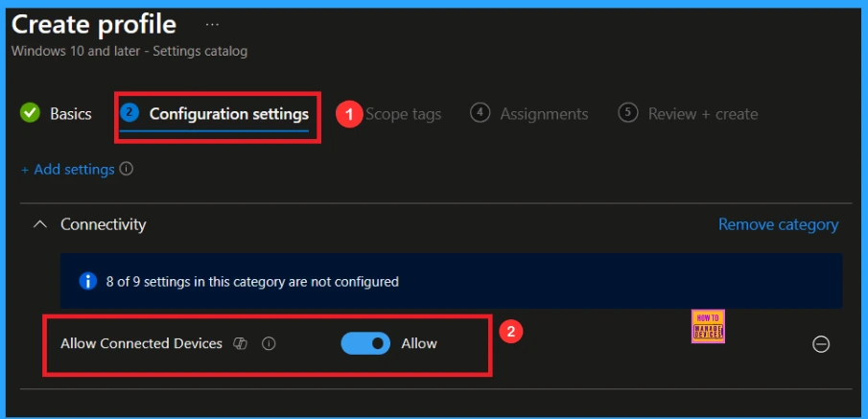Image resolution: width=868 pixels, height=419 pixels.
Task: Open the Assignments tab
Action: [x=544, y=114]
